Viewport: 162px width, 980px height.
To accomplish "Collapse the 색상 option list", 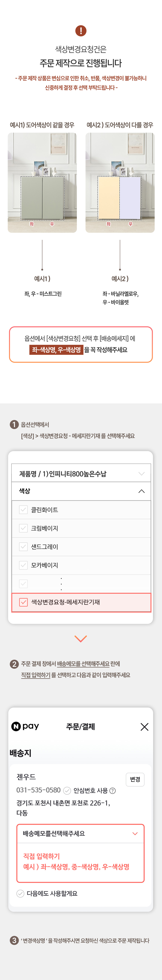I will click(x=81, y=491).
